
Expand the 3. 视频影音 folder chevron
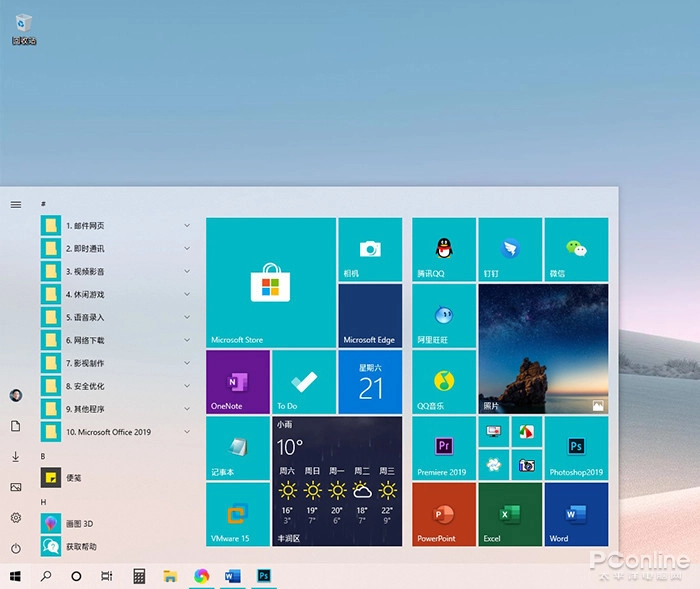pyautogui.click(x=187, y=271)
